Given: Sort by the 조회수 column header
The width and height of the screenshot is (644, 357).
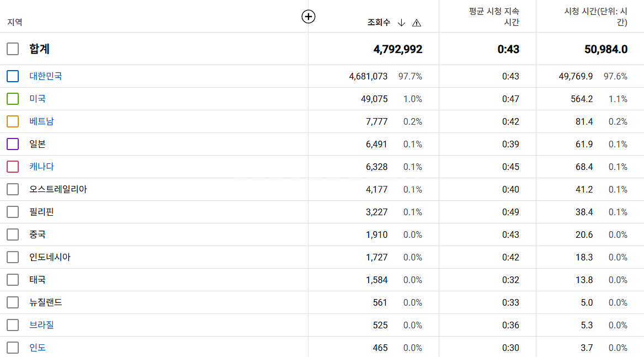Looking at the screenshot, I should click(379, 23).
